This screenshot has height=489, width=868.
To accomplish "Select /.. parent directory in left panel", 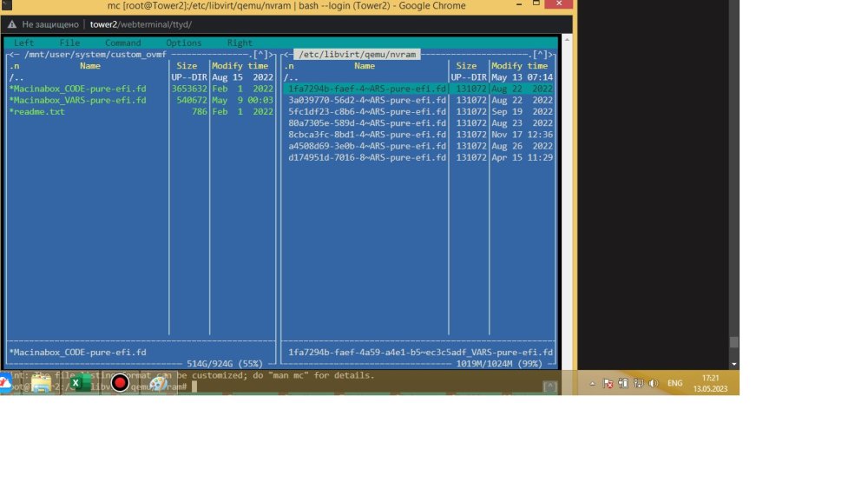I will click(16, 77).
